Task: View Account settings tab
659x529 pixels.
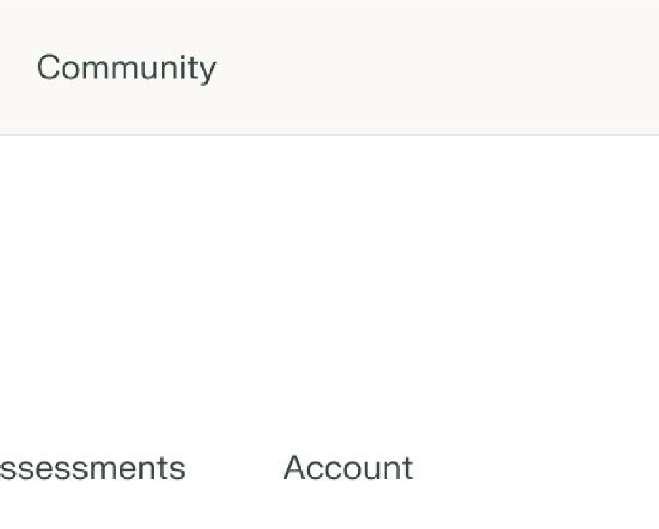Action: click(348, 468)
